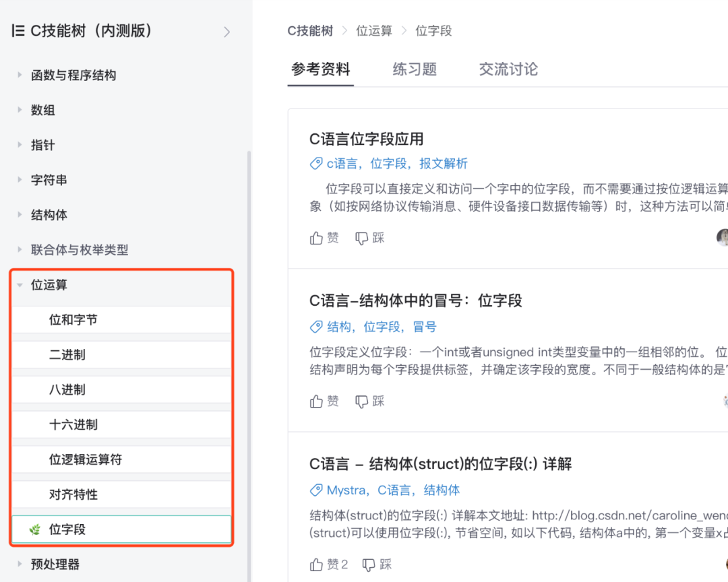Expand the 预处理器 section
Viewport: 728px width, 582px height.
point(20,564)
